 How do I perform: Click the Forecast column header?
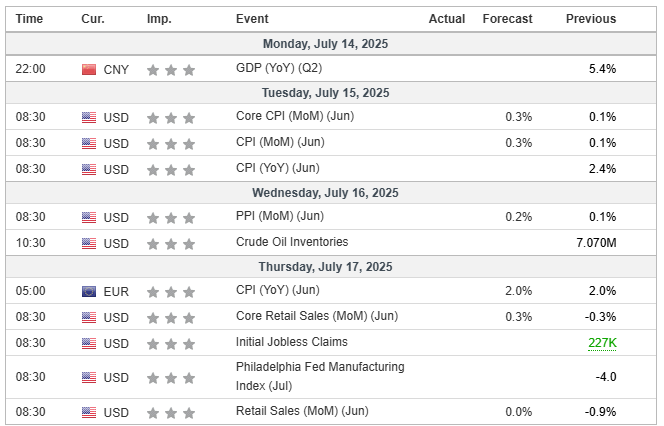click(507, 19)
